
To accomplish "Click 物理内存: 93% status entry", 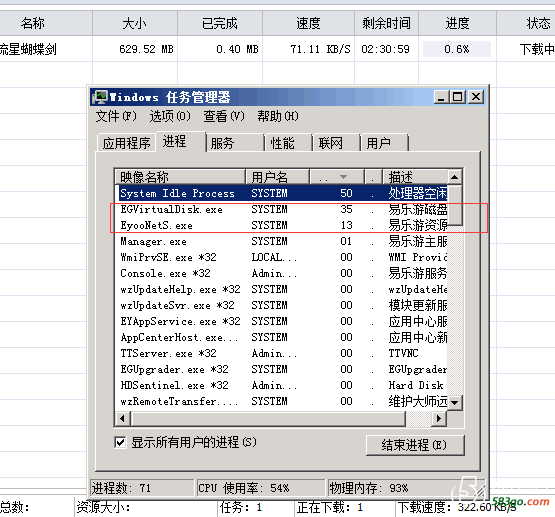I will point(405,488).
